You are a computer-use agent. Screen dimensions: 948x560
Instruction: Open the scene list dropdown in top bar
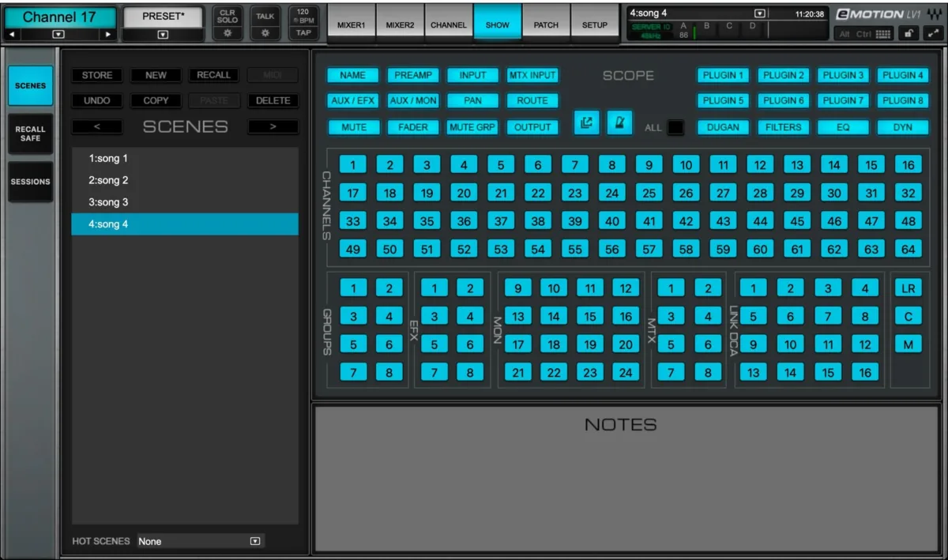[x=761, y=13]
